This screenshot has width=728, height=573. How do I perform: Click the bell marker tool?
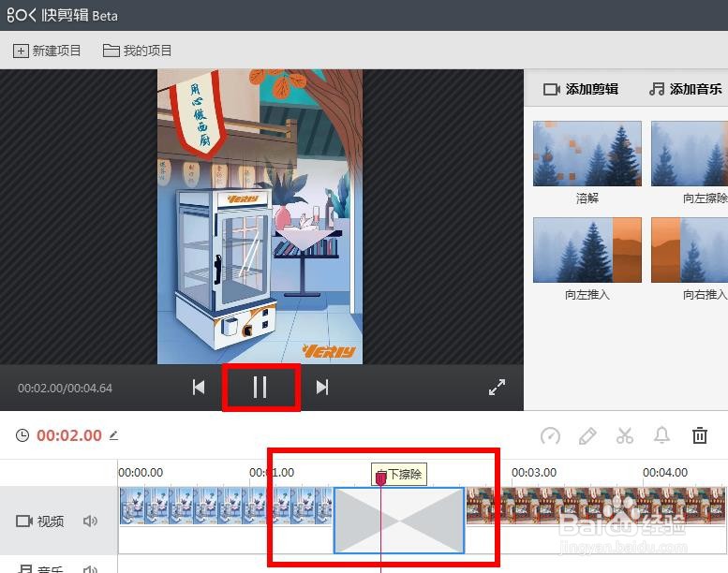pyautogui.click(x=662, y=435)
